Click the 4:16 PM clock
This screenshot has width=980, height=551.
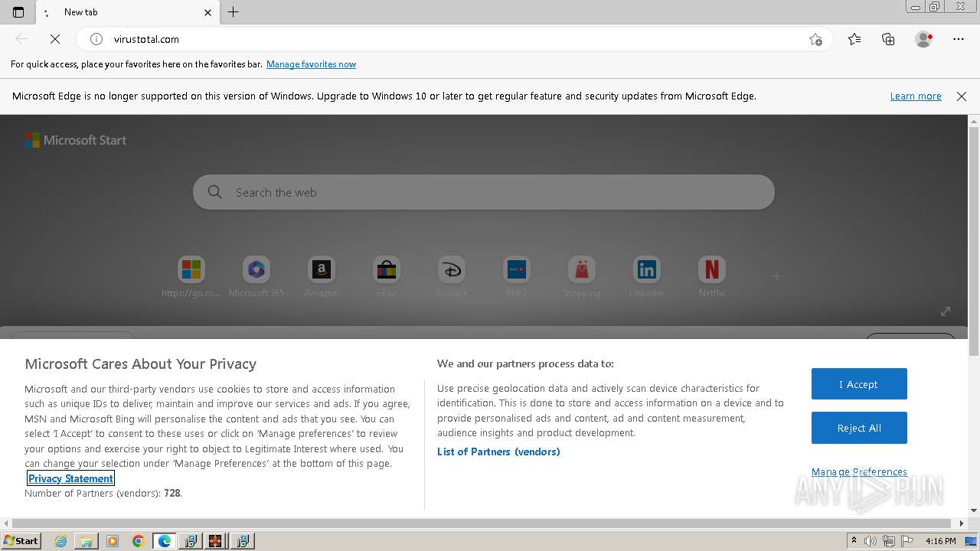point(940,541)
